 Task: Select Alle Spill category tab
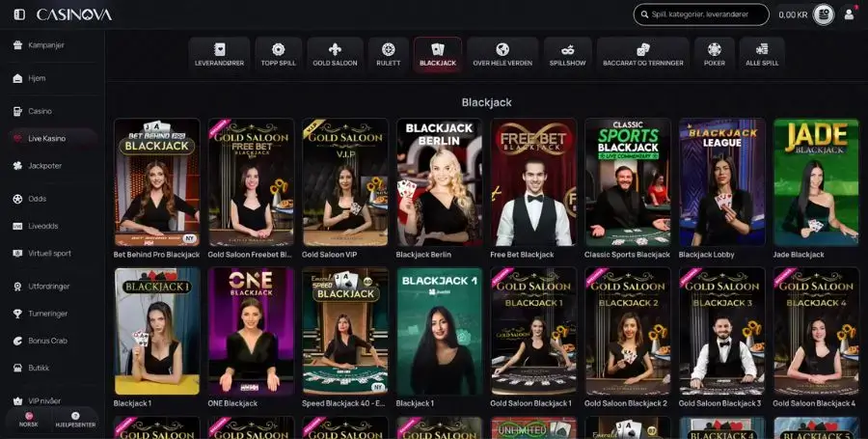click(x=762, y=55)
